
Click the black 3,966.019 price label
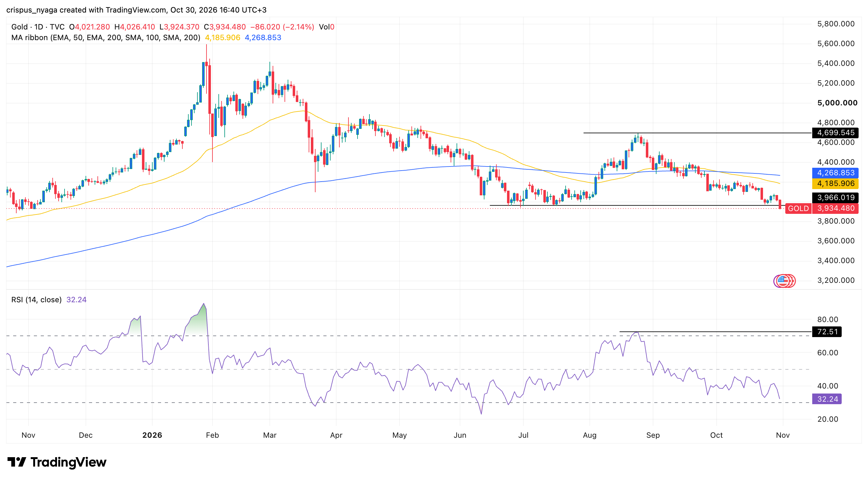tap(835, 198)
